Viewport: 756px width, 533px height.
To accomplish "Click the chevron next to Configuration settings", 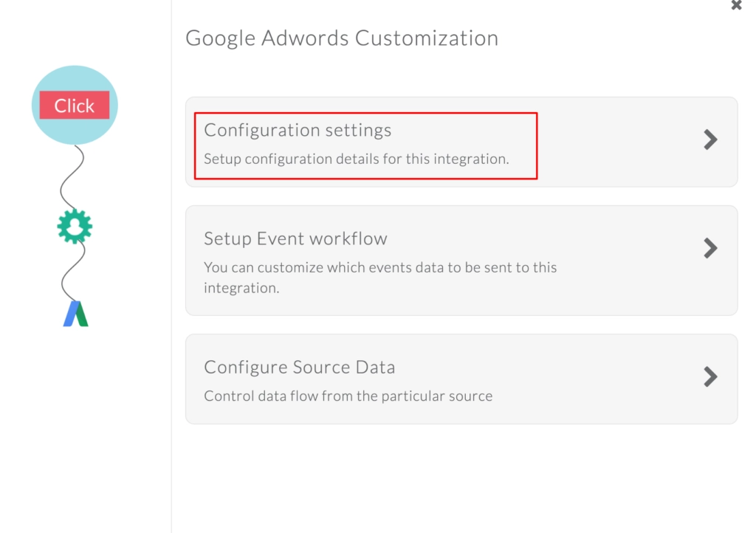I will (709, 140).
